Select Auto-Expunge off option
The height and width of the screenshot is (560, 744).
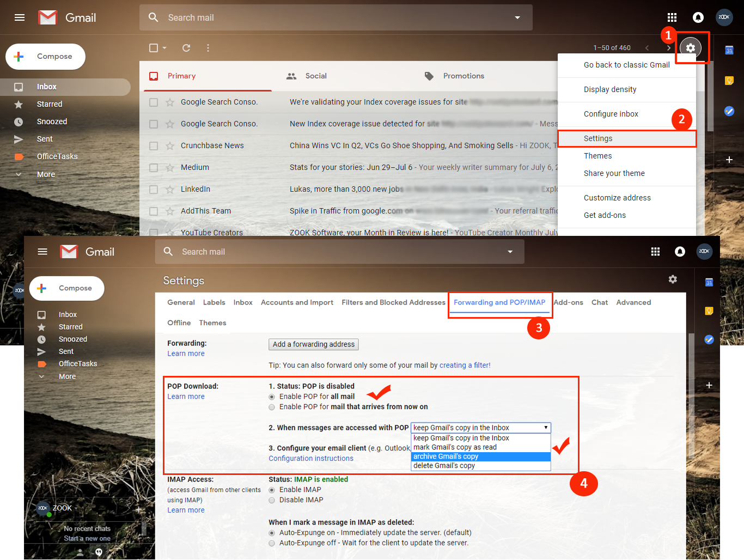tap(272, 543)
